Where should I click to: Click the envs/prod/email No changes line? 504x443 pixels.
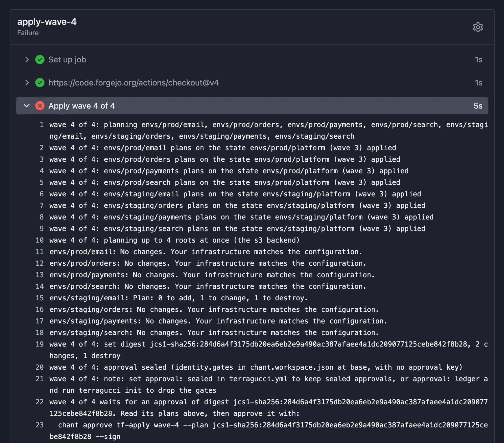[206, 252]
